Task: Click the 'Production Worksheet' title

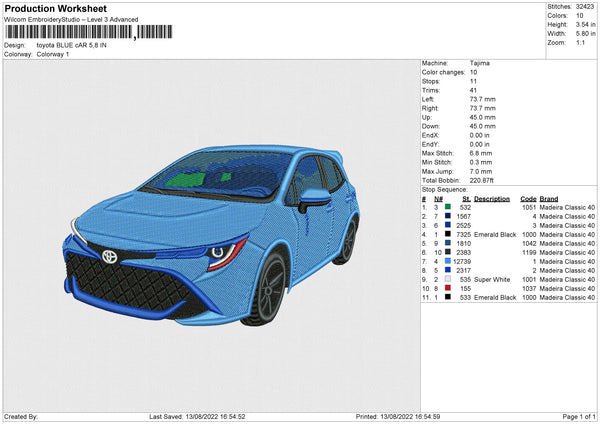Action: pyautogui.click(x=55, y=8)
